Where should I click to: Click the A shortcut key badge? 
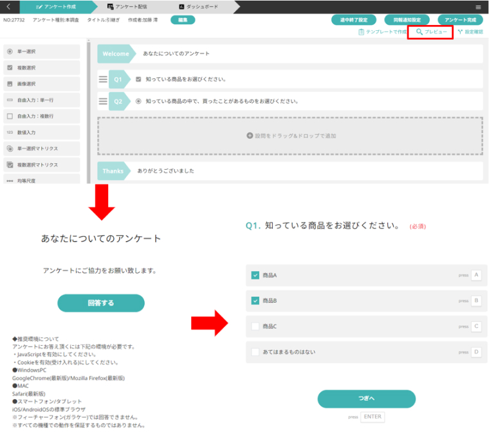476,275
